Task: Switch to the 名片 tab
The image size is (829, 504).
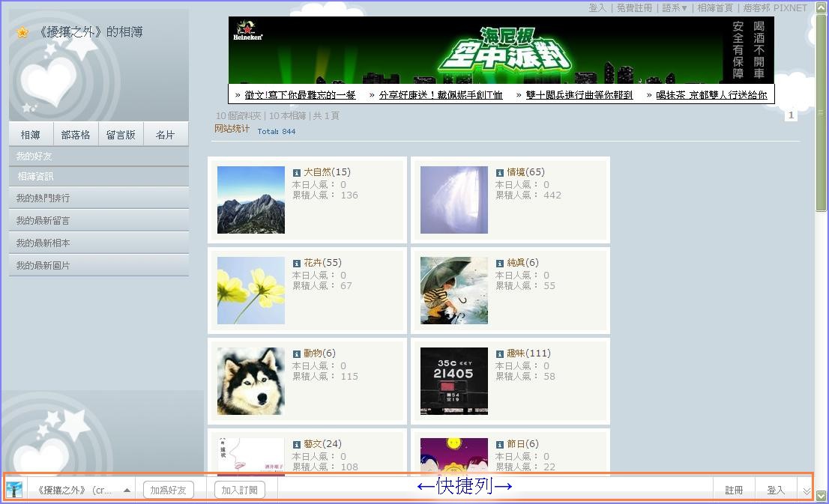Action: point(165,135)
